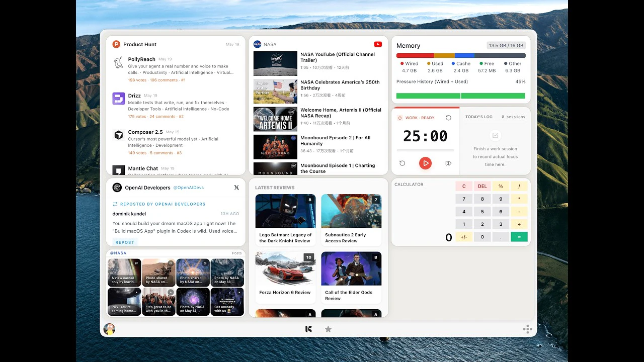
Task: Start the 25:00 work timer with play button
Action: pos(426,163)
